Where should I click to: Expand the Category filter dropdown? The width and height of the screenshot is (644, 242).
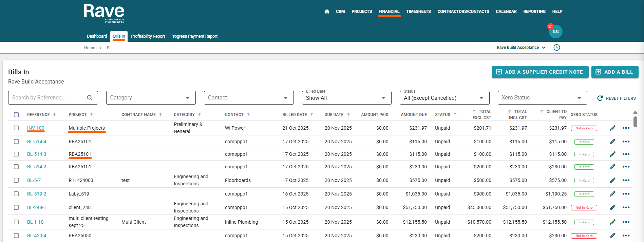pos(151,98)
